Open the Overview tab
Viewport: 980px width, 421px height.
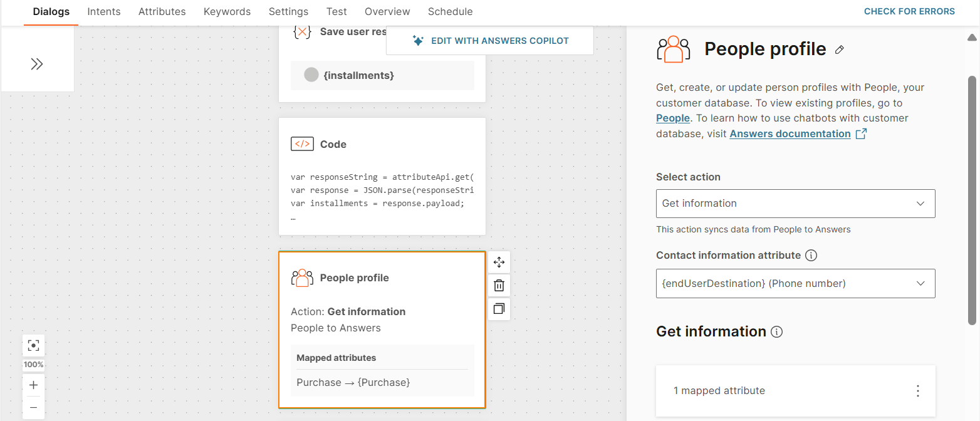(387, 11)
